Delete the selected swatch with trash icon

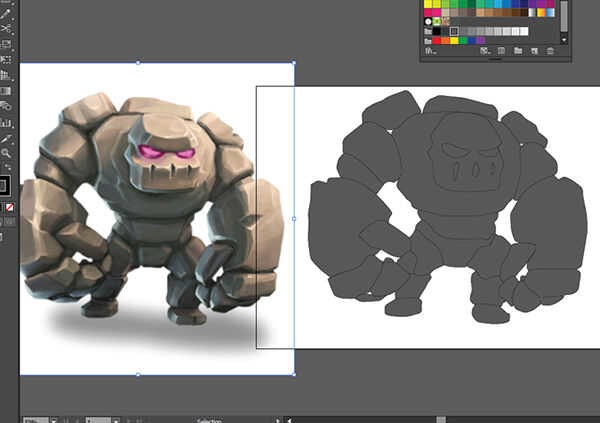tap(550, 51)
